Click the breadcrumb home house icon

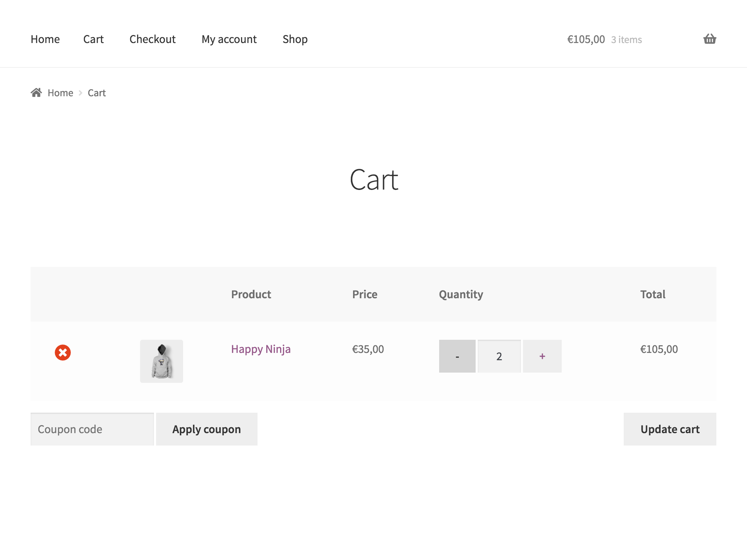point(36,93)
